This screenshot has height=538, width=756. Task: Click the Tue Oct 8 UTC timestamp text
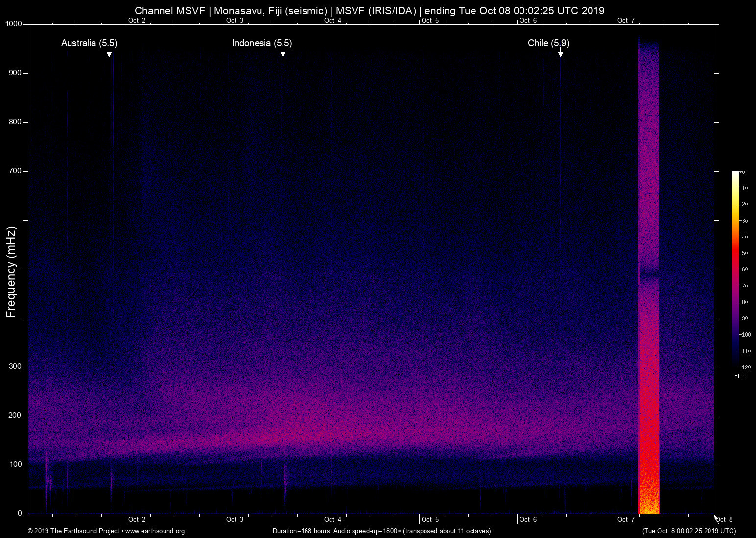[688, 531]
